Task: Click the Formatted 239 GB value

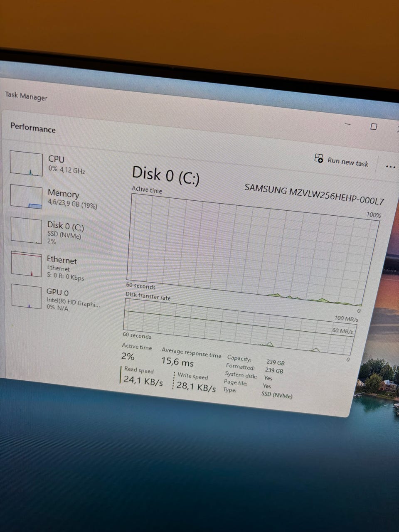Action: point(274,370)
